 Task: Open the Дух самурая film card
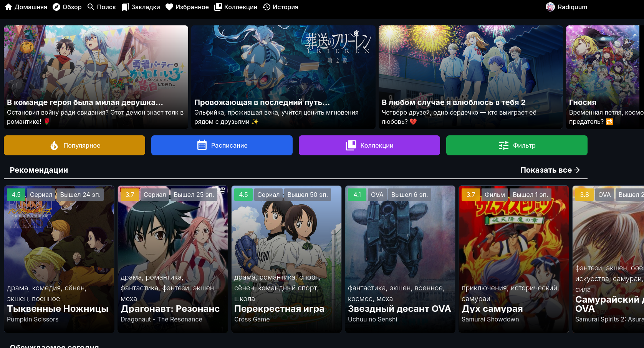[513, 259]
